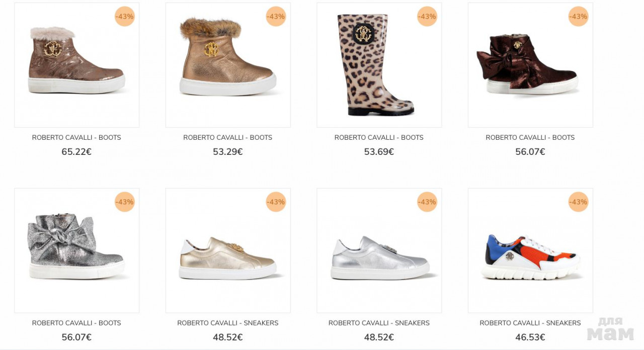This screenshot has height=350, width=644.
Task: Click the discount badge on the multicolor sneaker
Action: coord(578,202)
